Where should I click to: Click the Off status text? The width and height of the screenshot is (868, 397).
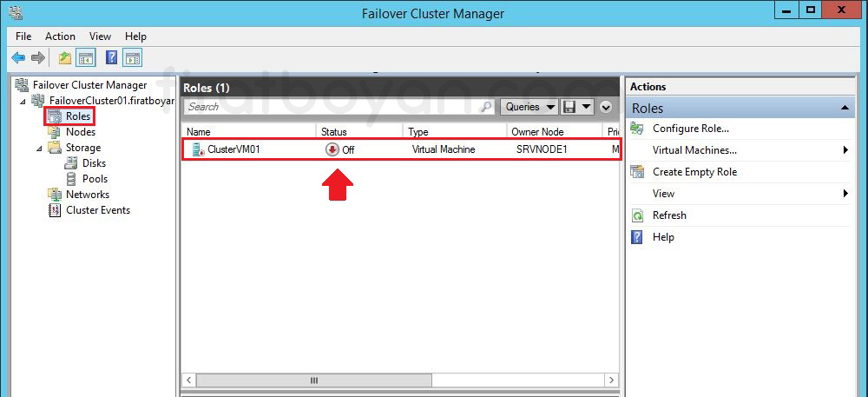pos(348,150)
